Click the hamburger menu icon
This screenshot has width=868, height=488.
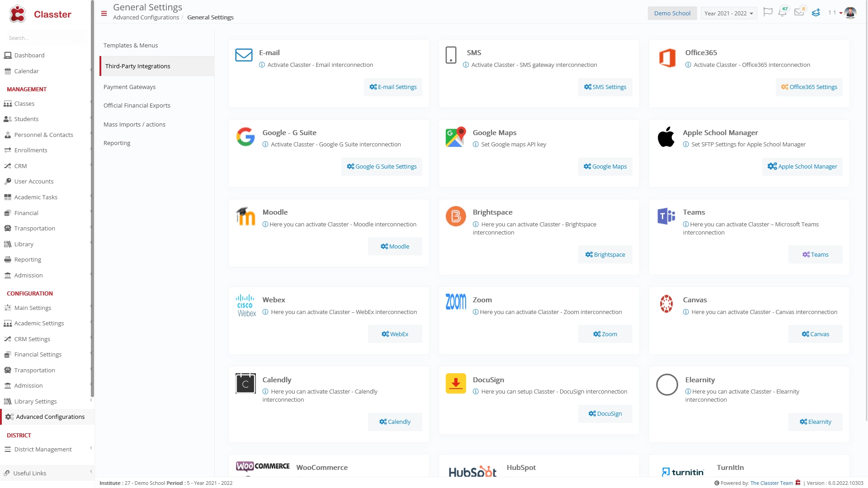[104, 14]
